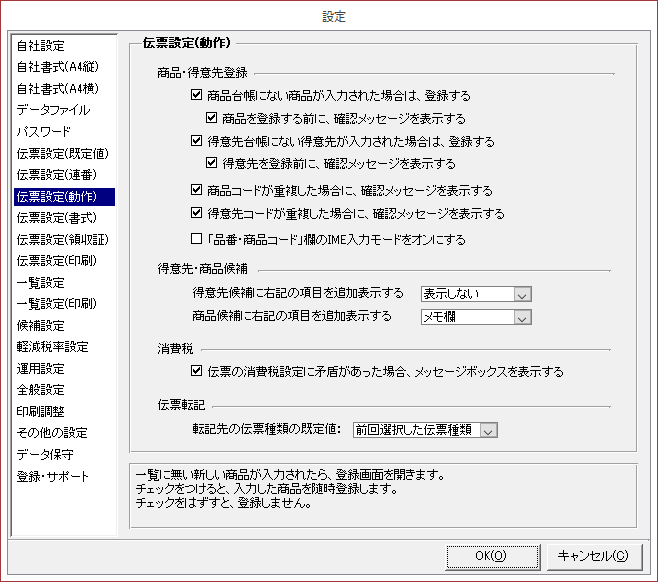This screenshot has height=582, width=658.
Task: Open the 得意先候補 dropdown showing 表示しない
Action: [476, 294]
